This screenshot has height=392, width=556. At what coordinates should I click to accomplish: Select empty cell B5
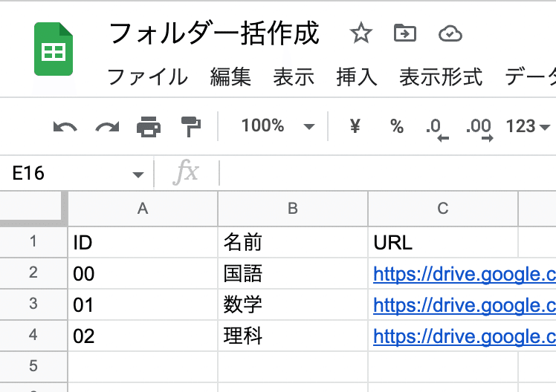coord(293,367)
